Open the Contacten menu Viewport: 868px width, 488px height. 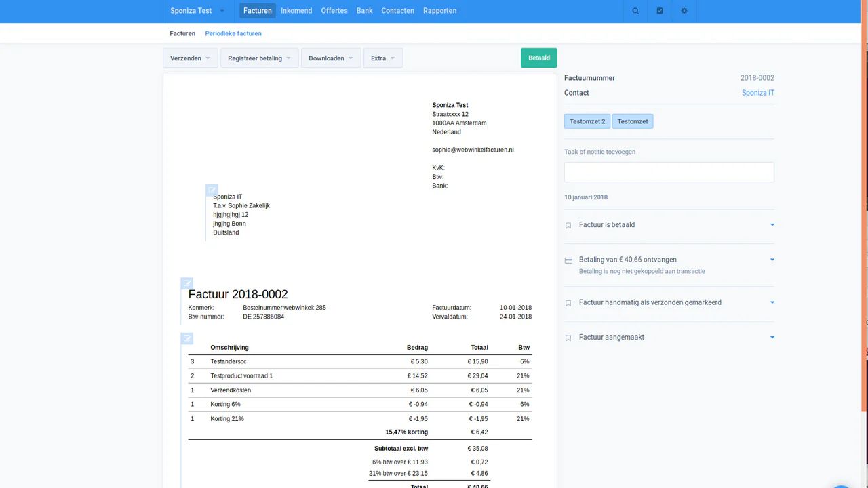(x=398, y=11)
